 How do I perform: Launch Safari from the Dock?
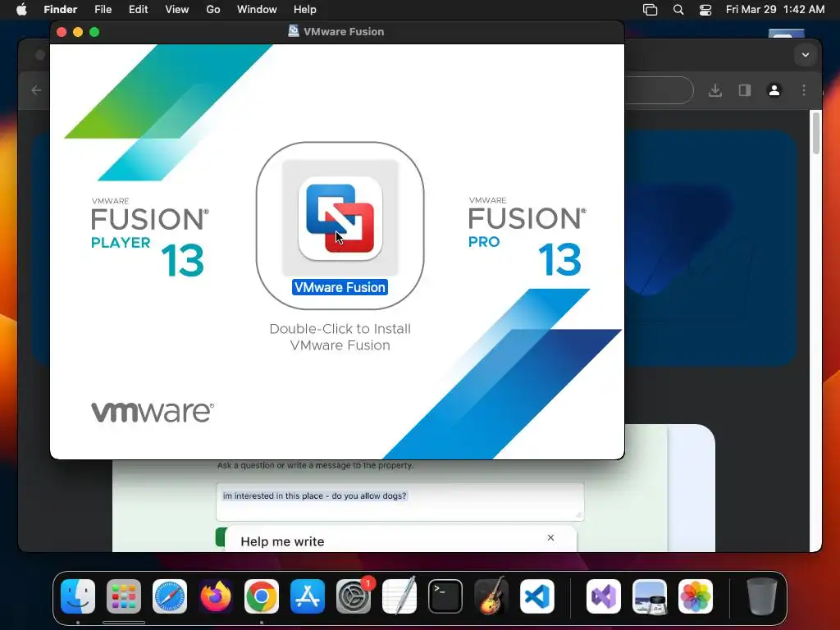coord(170,596)
